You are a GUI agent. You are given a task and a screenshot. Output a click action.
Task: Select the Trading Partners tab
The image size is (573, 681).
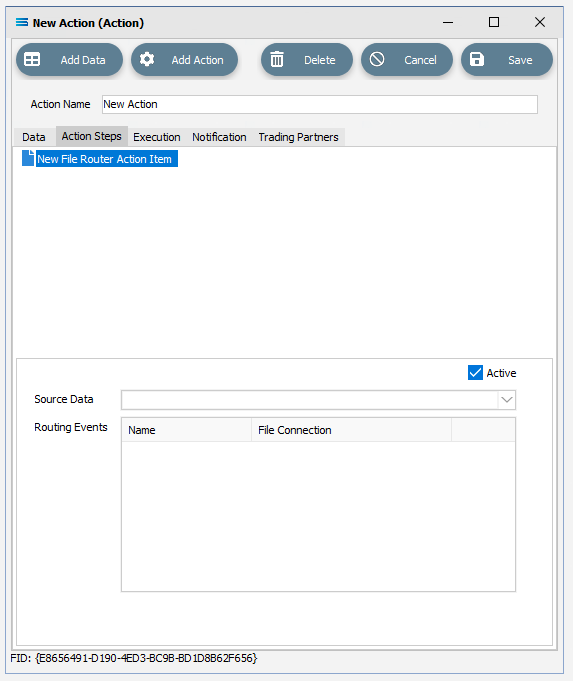[x=298, y=137]
